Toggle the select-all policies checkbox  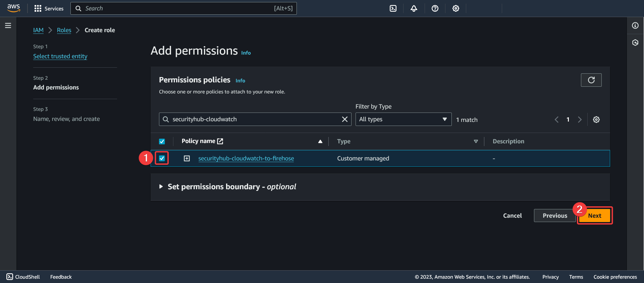pyautogui.click(x=162, y=141)
